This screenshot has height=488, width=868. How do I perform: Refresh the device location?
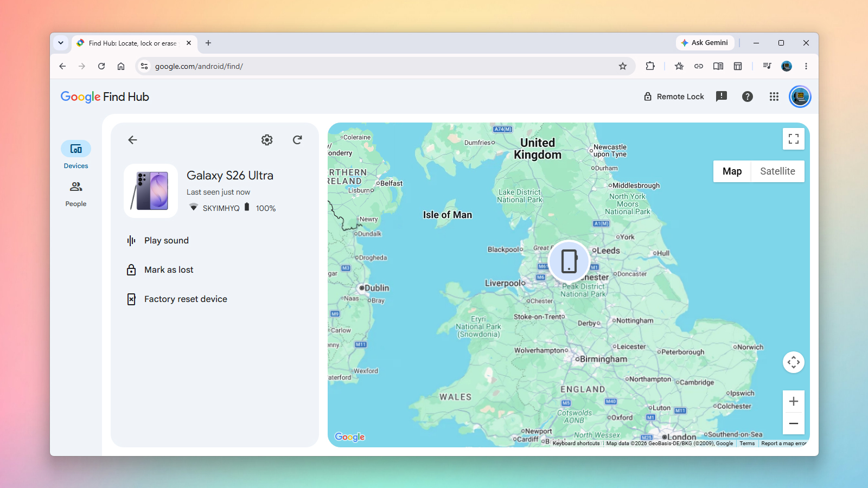click(297, 140)
